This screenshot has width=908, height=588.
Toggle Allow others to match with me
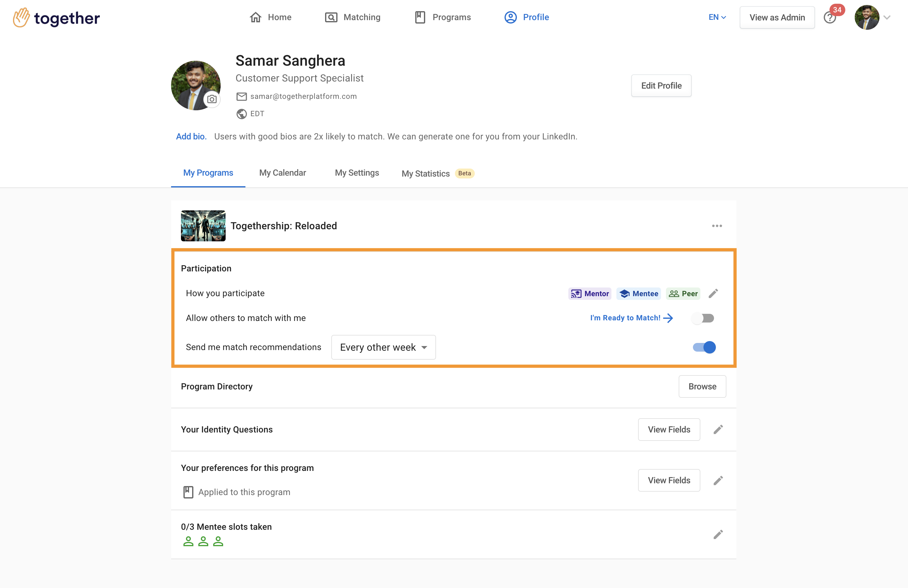703,318
